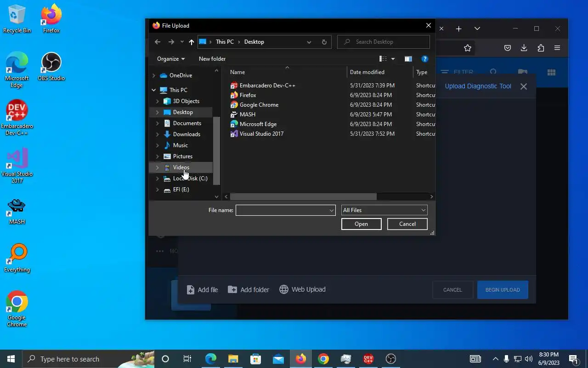
Task: Expand the 3D Objects node
Action: (x=158, y=101)
